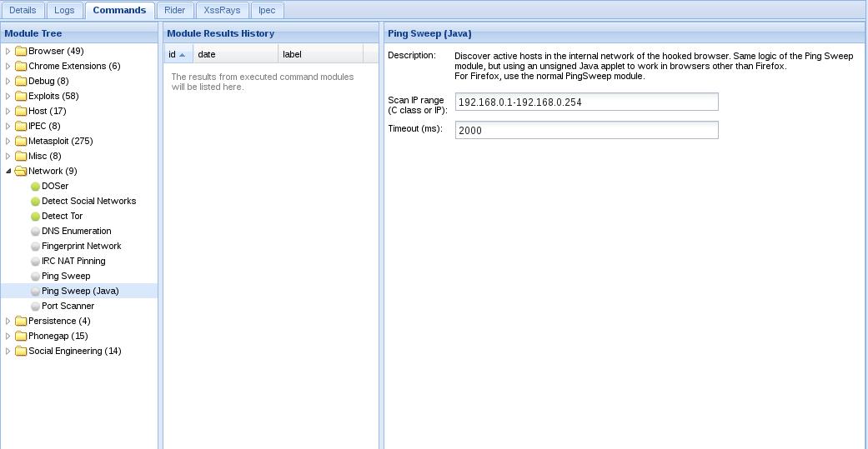This screenshot has width=868, height=449.
Task: Sort results by the id column header
Action: (178, 54)
